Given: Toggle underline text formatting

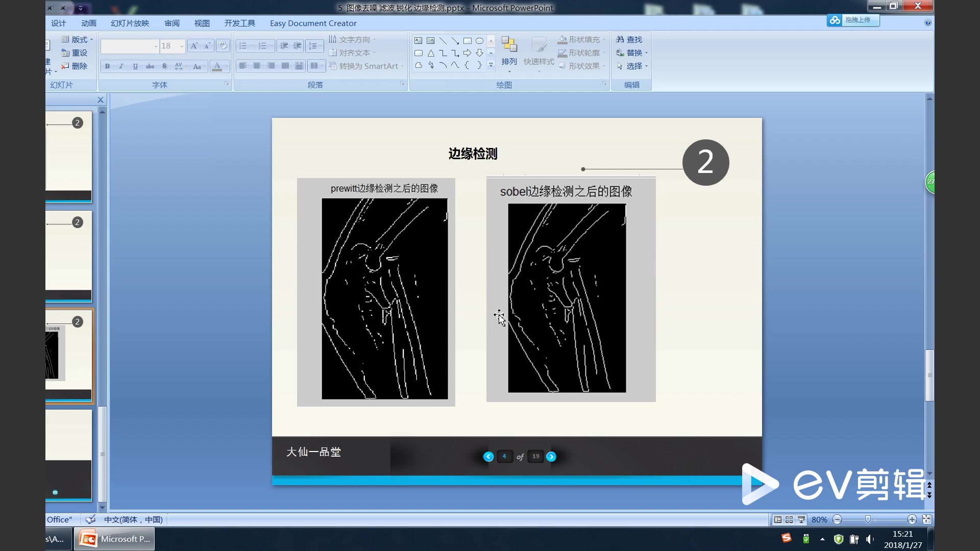Looking at the screenshot, I should 135,66.
